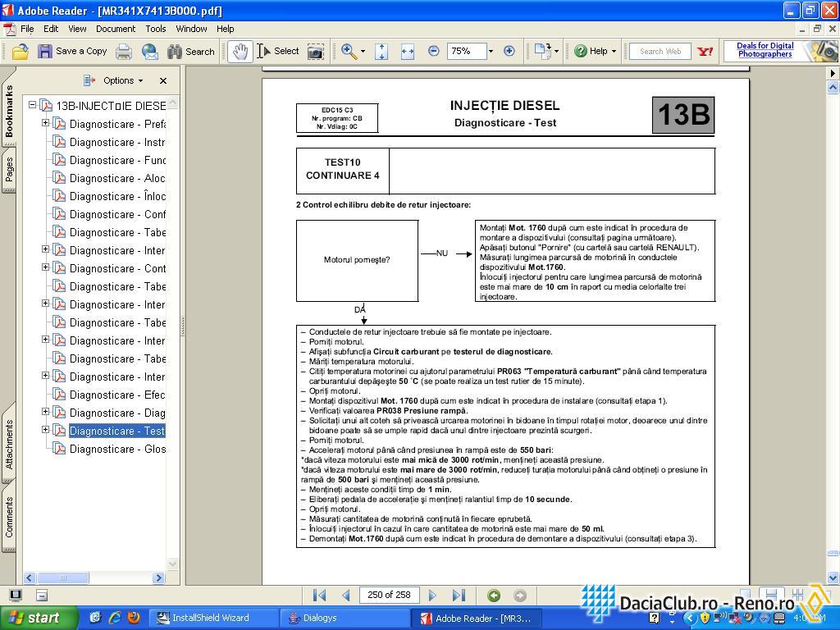Open the Zoom tool dropdown arrow
The width and height of the screenshot is (840, 630).
363,52
